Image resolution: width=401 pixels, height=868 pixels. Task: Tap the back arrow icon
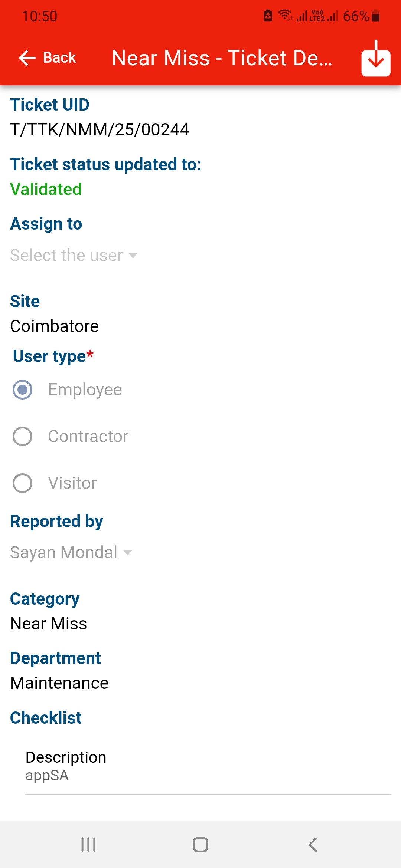[27, 58]
